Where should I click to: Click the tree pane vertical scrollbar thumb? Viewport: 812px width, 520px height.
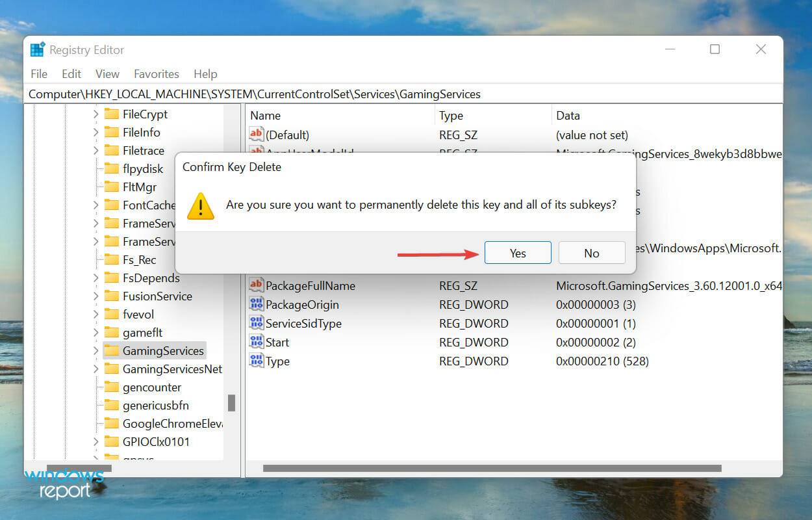pyautogui.click(x=231, y=403)
